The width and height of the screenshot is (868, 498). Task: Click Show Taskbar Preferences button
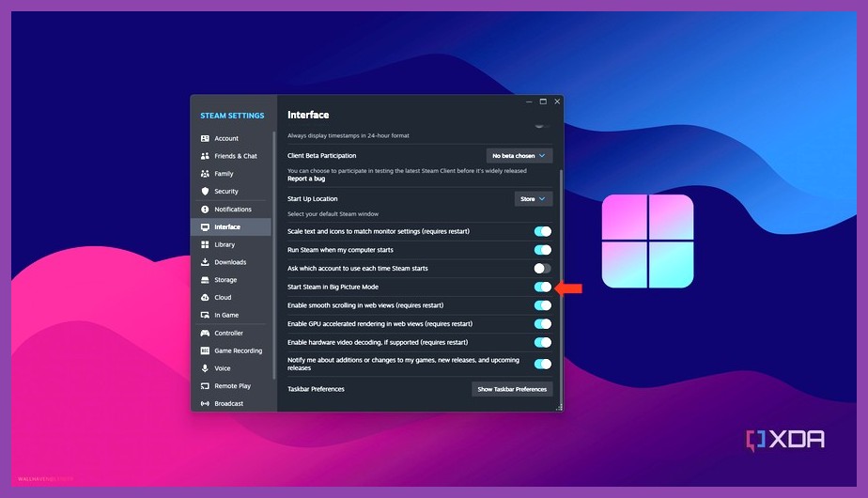tap(512, 389)
